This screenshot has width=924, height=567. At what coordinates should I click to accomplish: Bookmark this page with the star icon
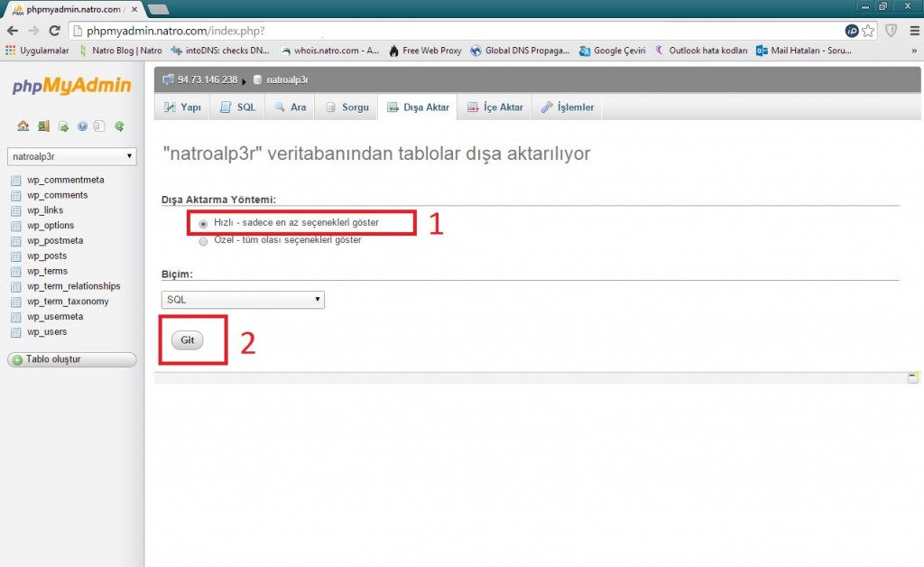tap(868, 31)
